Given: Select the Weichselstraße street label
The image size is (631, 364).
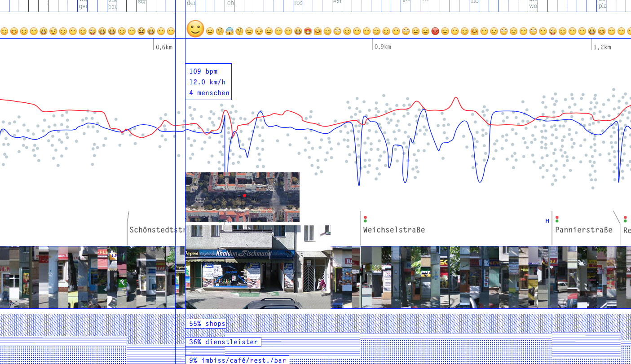Looking at the screenshot, I should pyautogui.click(x=394, y=230).
